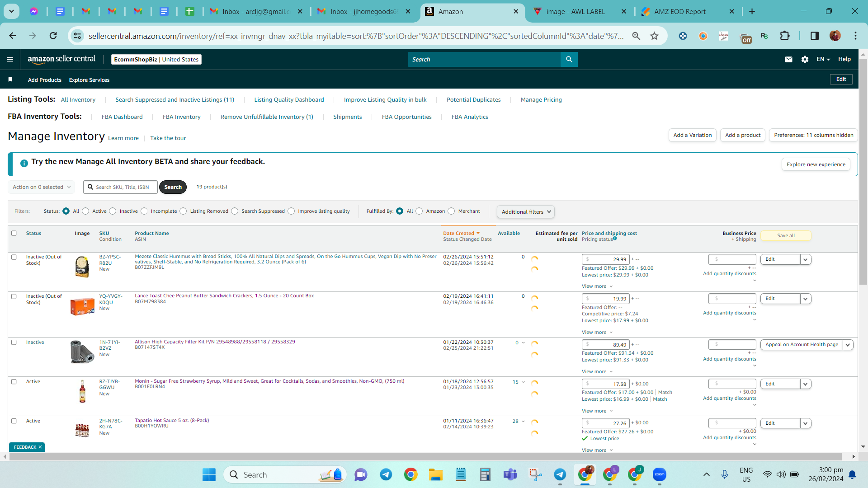Viewport: 868px width, 488px height.
Task: Open dropdown arrow beside Appeal on Account Health
Action: coord(848,345)
